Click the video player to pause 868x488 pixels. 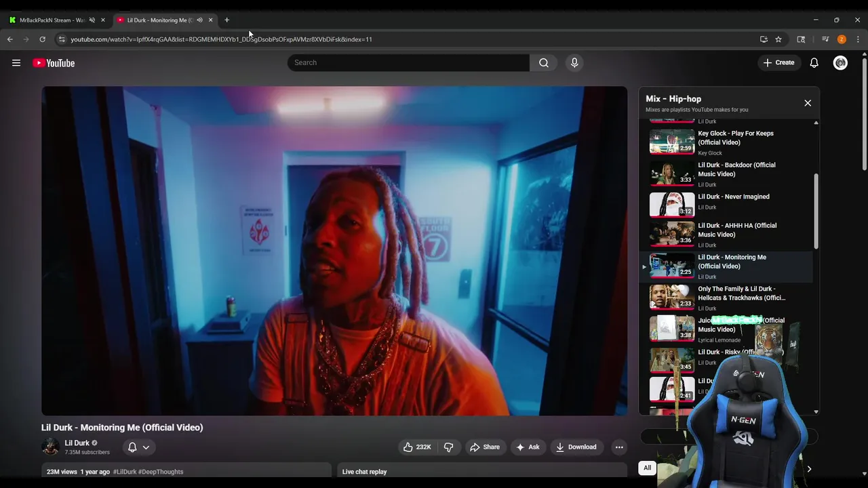point(334,251)
